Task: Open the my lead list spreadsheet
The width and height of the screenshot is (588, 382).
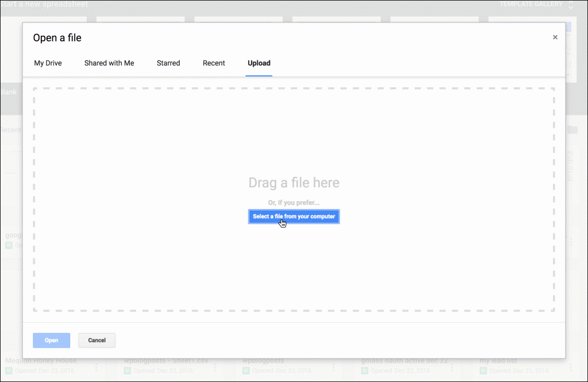Action: 498,361
